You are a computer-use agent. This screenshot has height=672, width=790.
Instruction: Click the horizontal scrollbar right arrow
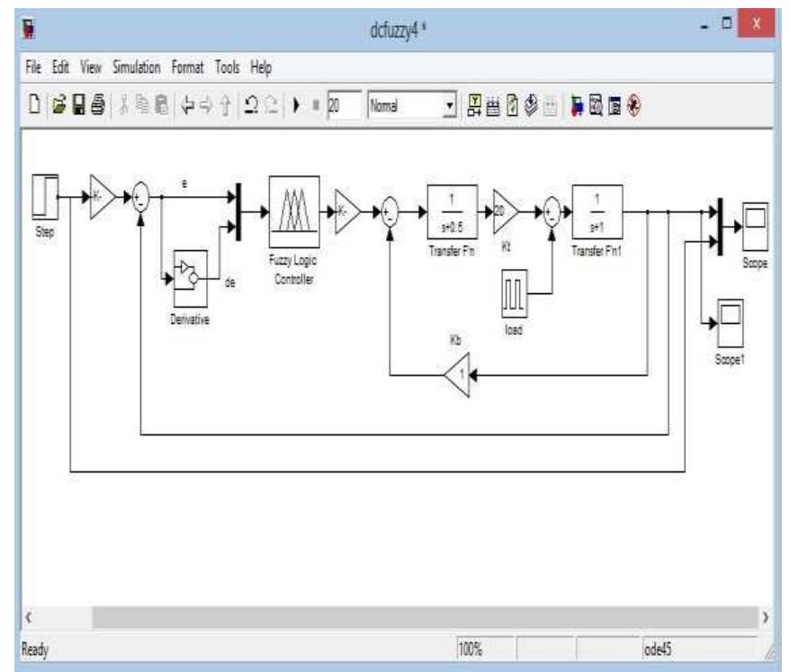click(x=766, y=617)
